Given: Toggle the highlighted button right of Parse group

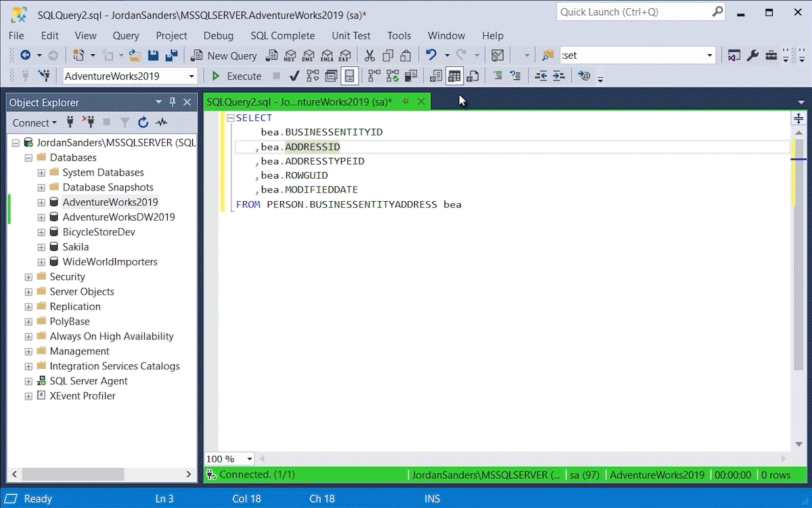Looking at the screenshot, I should (x=349, y=76).
